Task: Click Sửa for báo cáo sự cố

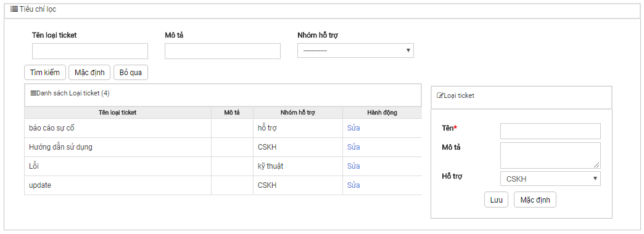Action: (x=353, y=128)
